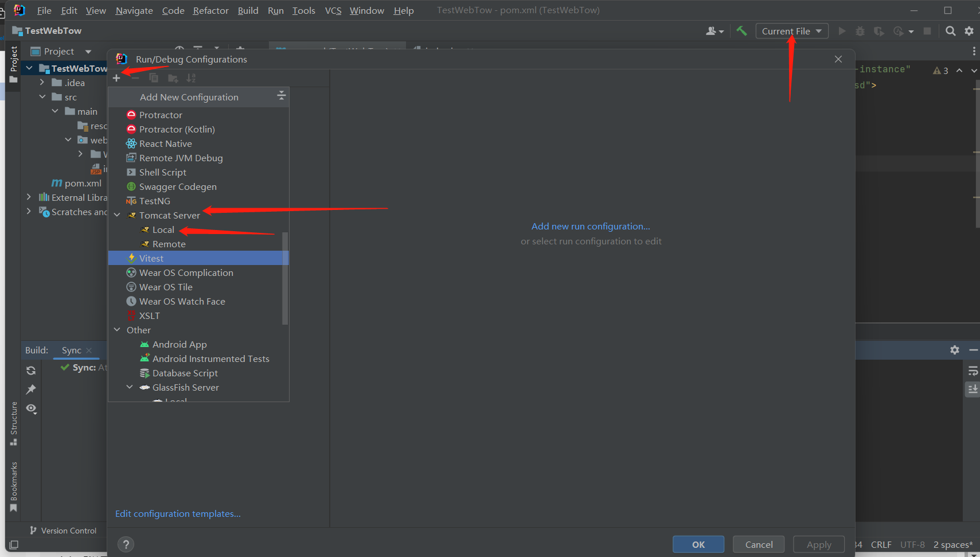This screenshot has height=557, width=980.
Task: Open the Version Control tool window
Action: (64, 531)
